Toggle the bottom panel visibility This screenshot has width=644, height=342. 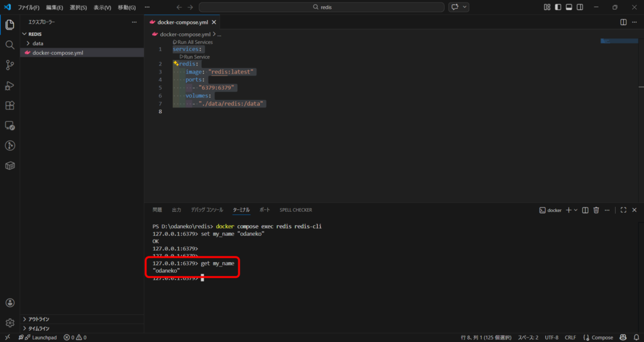(569, 7)
